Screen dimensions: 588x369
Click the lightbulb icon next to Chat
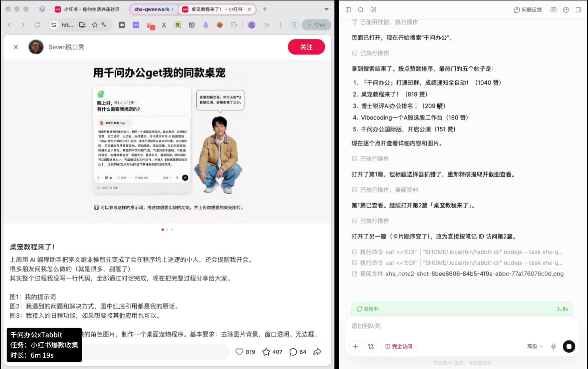click(x=294, y=25)
